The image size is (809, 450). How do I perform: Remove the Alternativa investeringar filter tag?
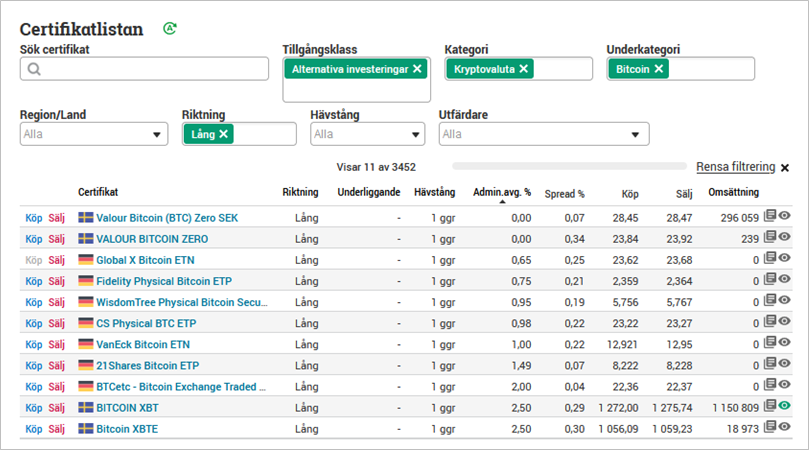(417, 69)
